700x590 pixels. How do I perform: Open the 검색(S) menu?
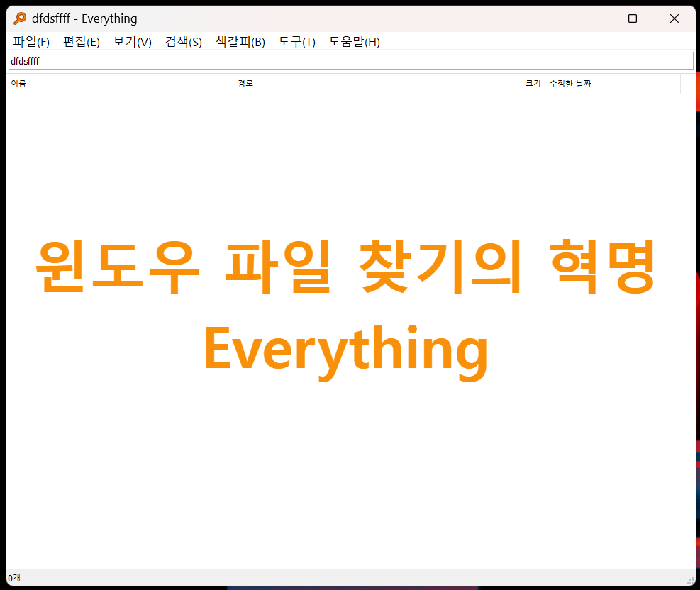[x=184, y=42]
